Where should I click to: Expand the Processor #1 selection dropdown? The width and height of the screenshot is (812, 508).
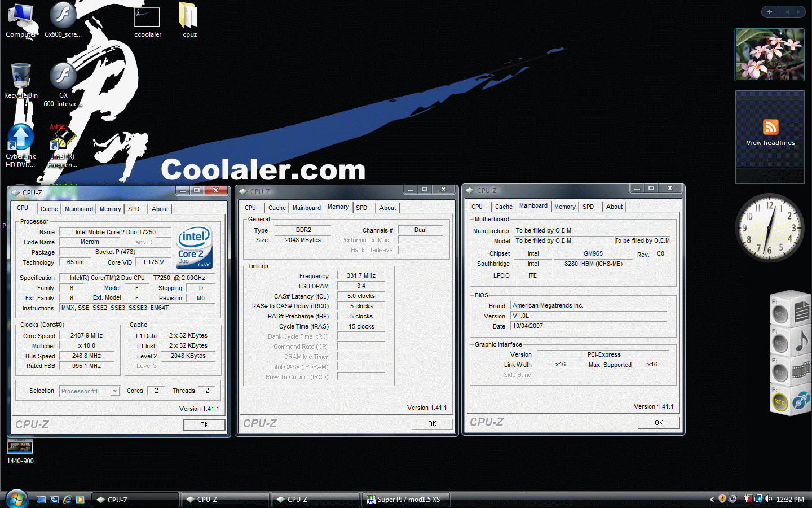115,391
